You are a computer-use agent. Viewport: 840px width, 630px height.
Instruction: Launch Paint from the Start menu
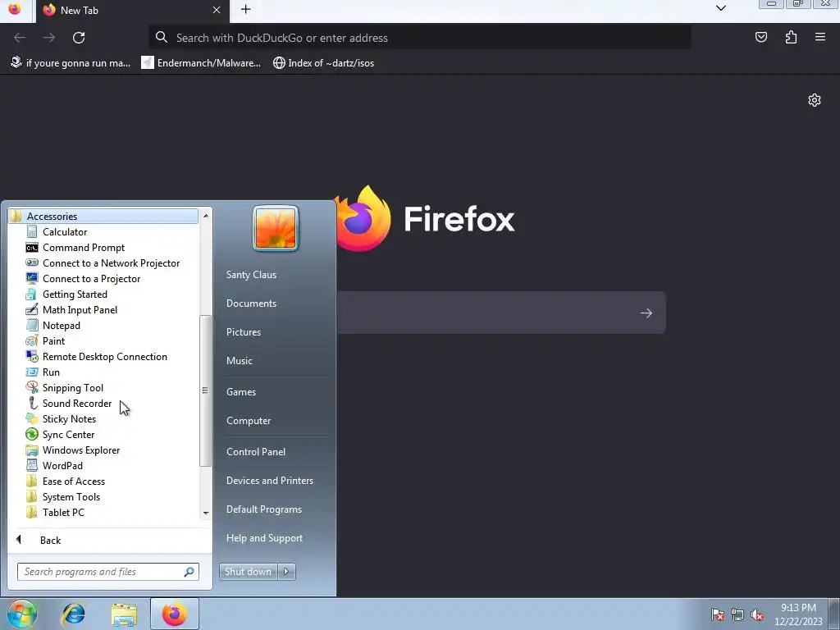[53, 340]
